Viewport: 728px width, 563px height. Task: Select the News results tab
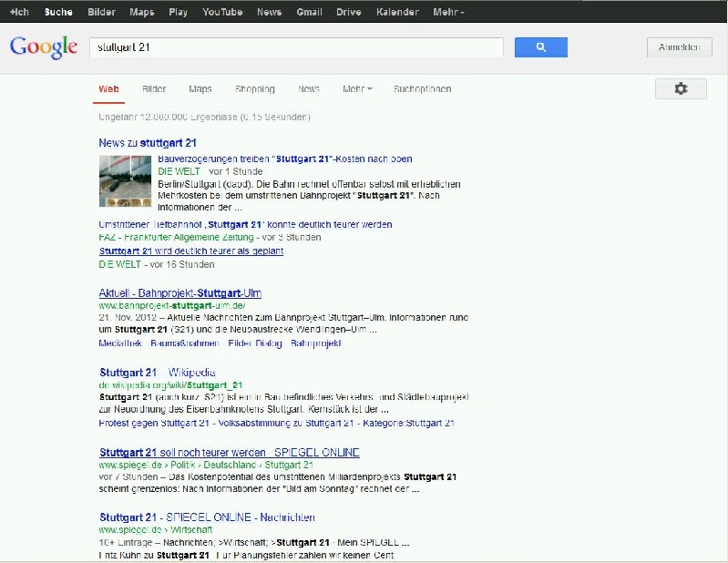[x=309, y=89]
